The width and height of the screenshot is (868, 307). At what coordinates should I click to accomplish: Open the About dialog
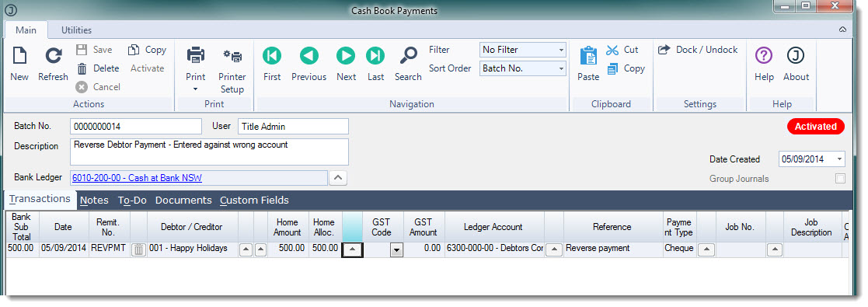796,64
